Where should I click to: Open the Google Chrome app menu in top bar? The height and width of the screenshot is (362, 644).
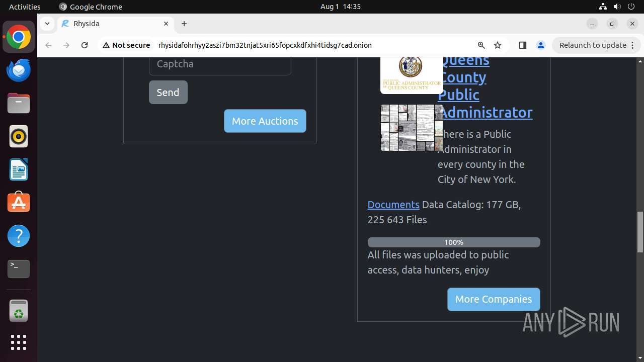click(91, 7)
